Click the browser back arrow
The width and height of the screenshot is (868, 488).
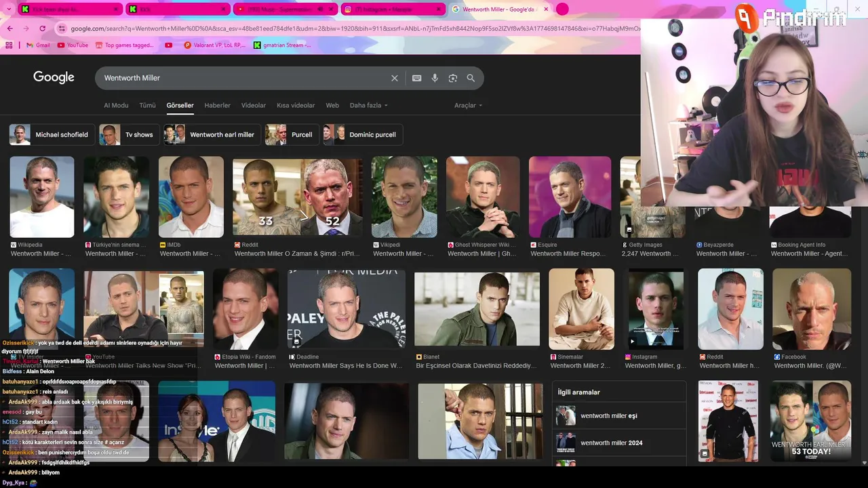[9, 28]
